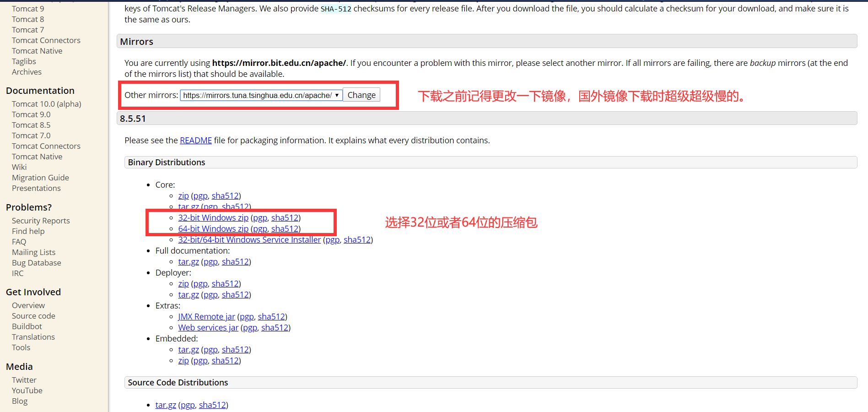Download Full documentation tar.gz
The width and height of the screenshot is (868, 412).
pyautogui.click(x=189, y=262)
